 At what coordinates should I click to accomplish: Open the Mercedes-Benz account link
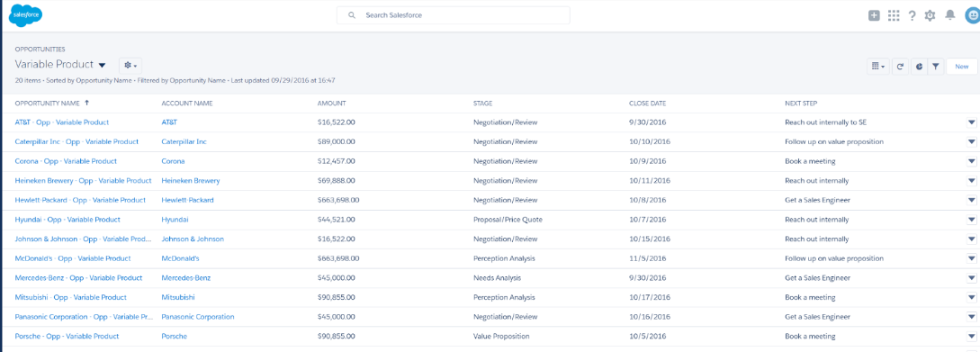click(x=186, y=277)
